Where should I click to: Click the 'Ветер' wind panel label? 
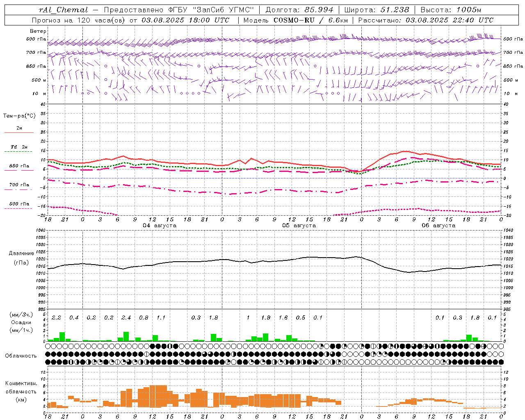(x=38, y=31)
